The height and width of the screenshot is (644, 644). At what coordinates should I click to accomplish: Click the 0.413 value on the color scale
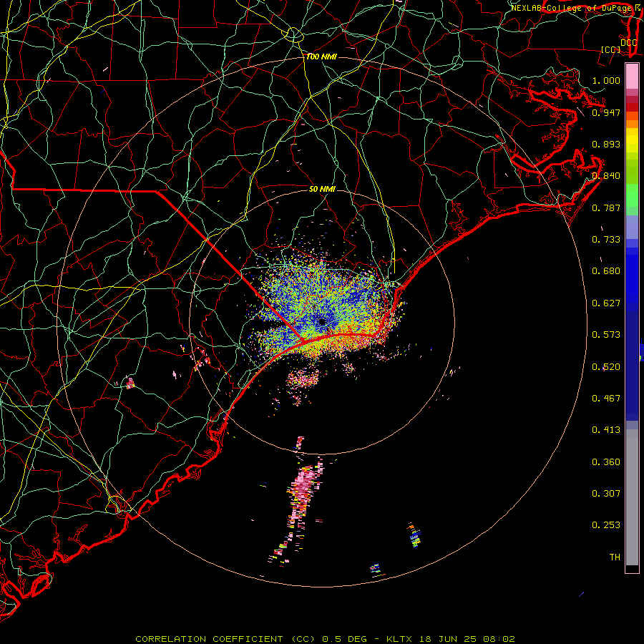pos(606,430)
